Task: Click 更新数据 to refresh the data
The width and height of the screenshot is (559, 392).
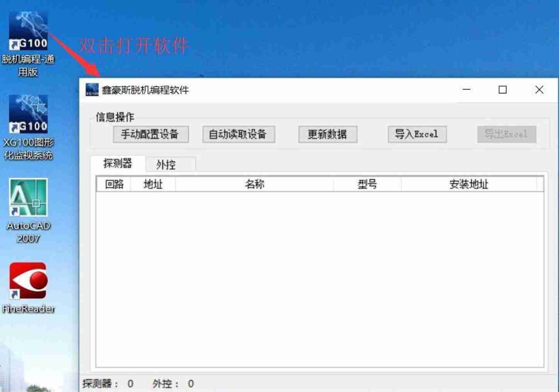Action: (327, 134)
